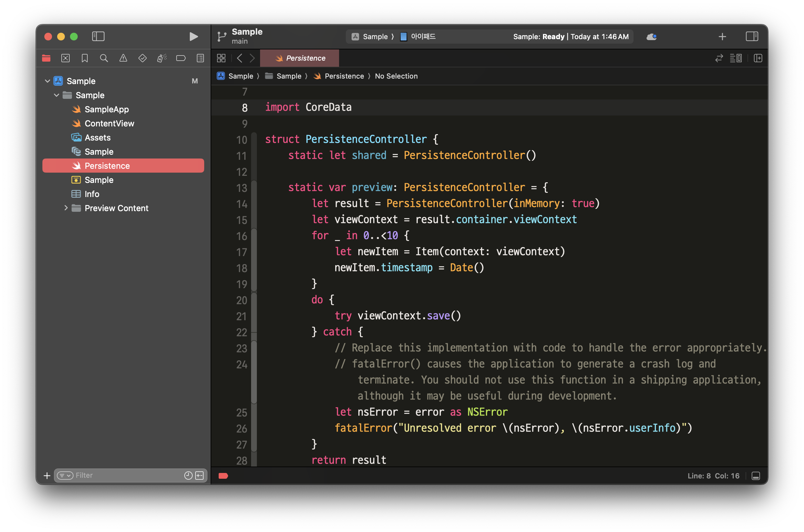
Task: Open the Source Control navigator icon
Action: 66,58
